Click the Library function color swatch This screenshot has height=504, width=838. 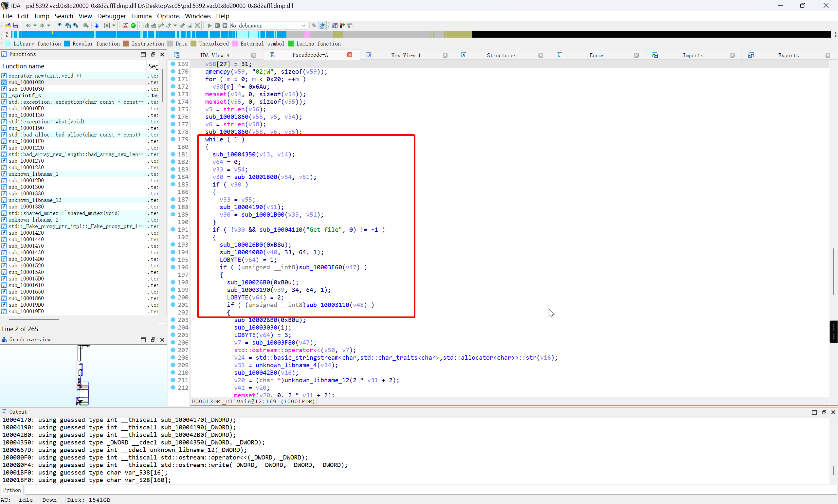[8, 44]
